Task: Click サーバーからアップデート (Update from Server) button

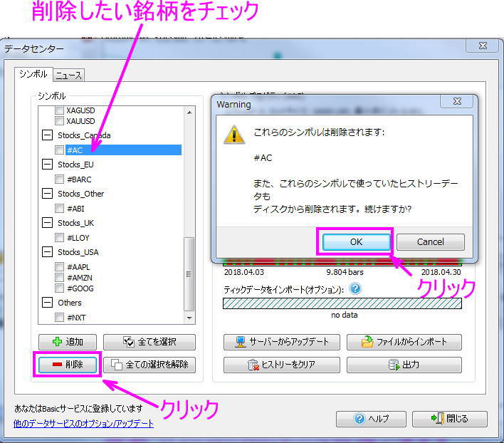Action: tap(281, 342)
